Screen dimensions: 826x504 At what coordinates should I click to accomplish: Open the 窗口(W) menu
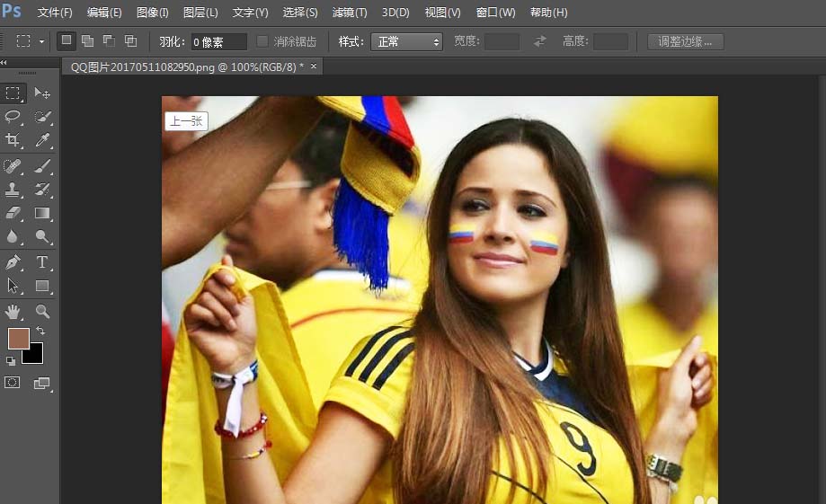coord(496,12)
